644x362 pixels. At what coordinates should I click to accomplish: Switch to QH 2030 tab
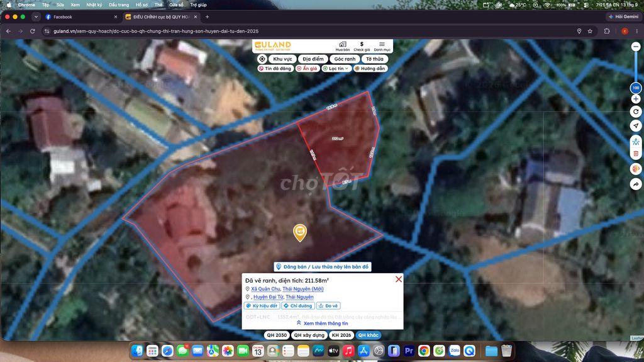277,336
